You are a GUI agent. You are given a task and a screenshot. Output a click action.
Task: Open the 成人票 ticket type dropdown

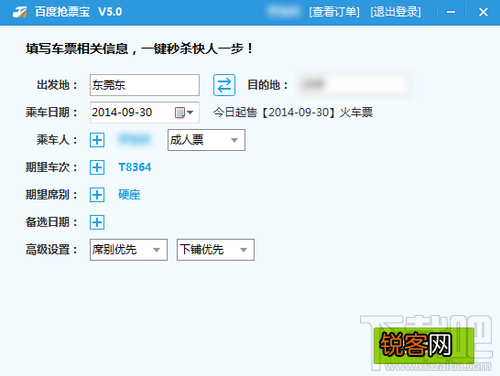(206, 140)
